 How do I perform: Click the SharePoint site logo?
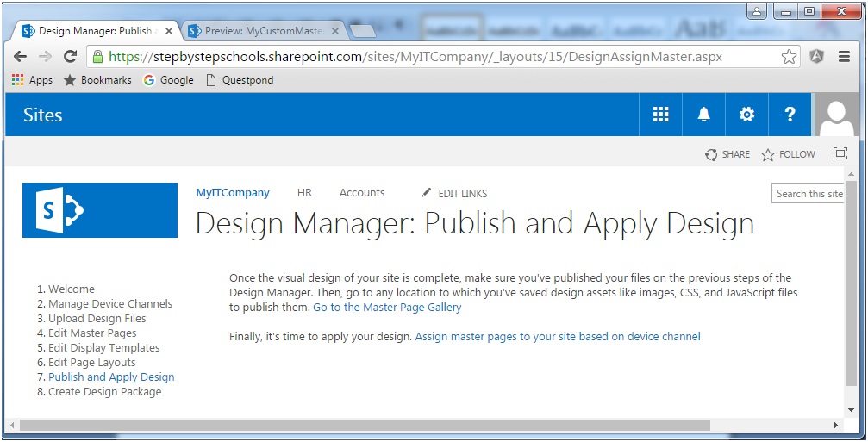[100, 210]
